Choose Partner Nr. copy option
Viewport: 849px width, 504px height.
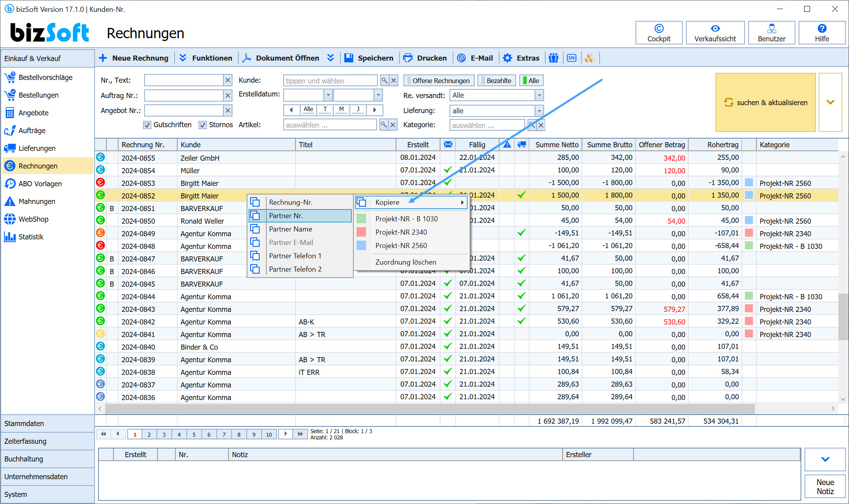pyautogui.click(x=300, y=216)
